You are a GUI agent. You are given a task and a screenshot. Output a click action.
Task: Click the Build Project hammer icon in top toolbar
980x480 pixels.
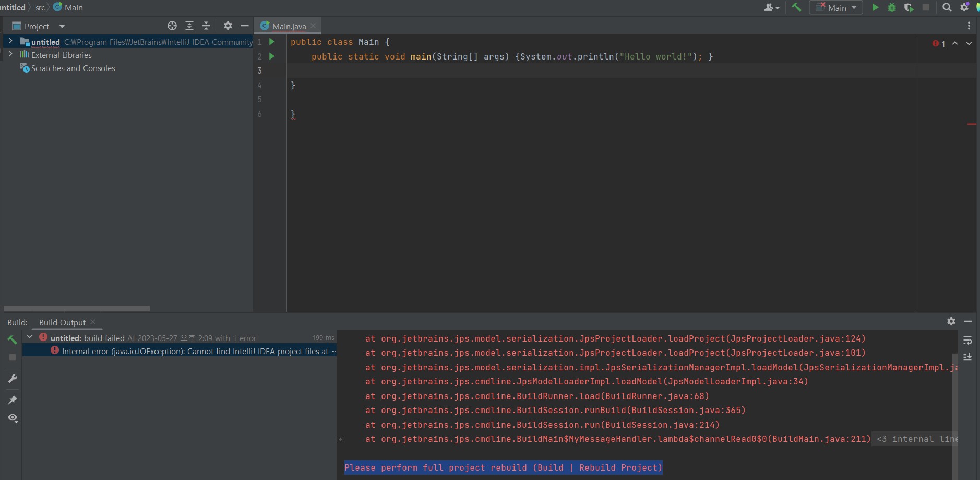[x=796, y=7]
